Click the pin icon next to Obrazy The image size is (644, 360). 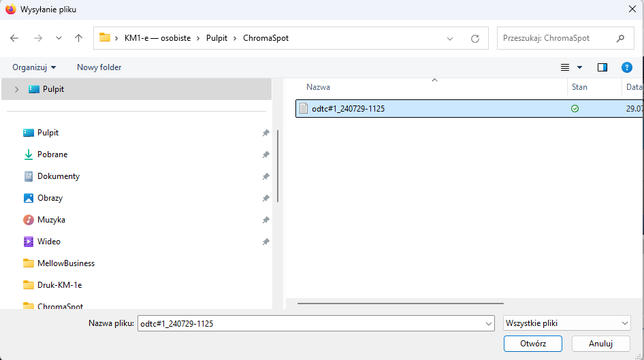click(x=265, y=198)
